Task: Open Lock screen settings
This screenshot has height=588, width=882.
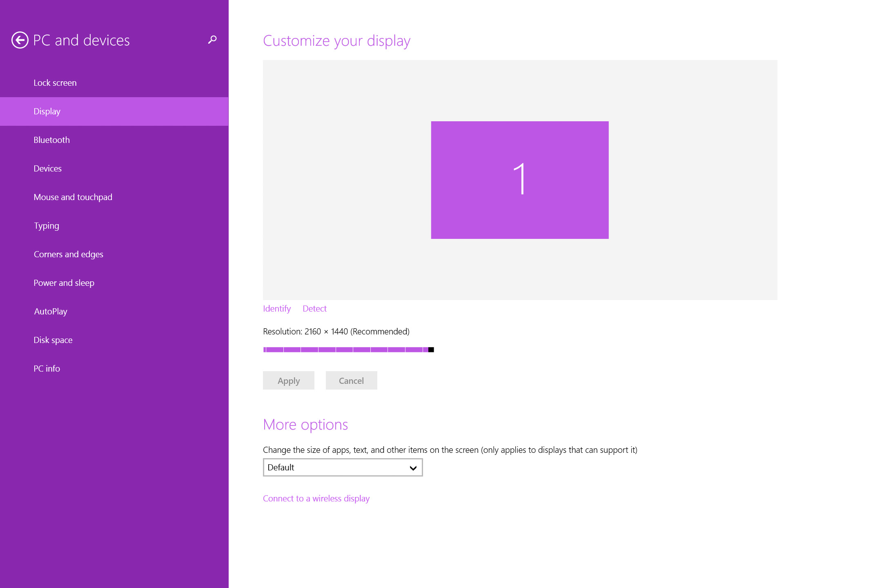Action: [x=114, y=83]
